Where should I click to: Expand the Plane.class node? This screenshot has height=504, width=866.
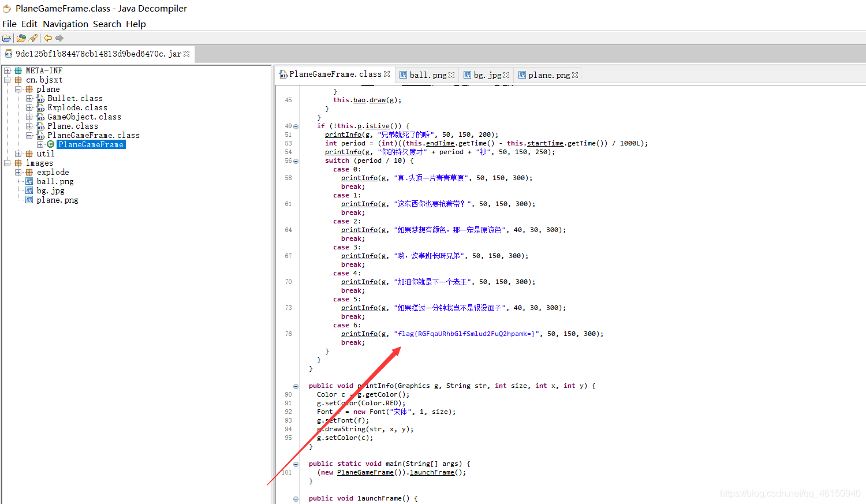[29, 126]
